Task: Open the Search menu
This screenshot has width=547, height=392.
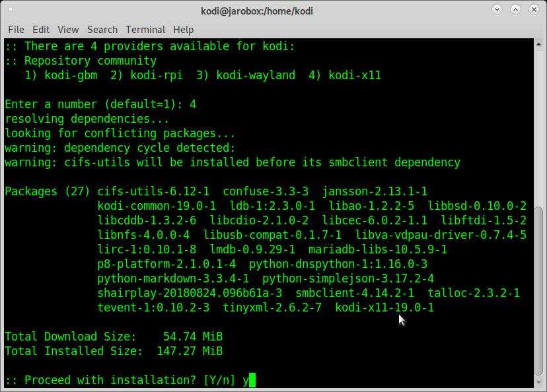Action: point(102,30)
